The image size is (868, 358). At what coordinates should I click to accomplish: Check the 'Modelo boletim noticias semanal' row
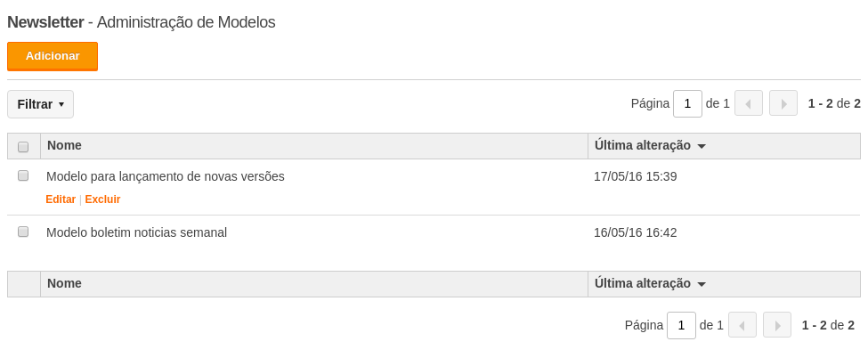click(23, 232)
